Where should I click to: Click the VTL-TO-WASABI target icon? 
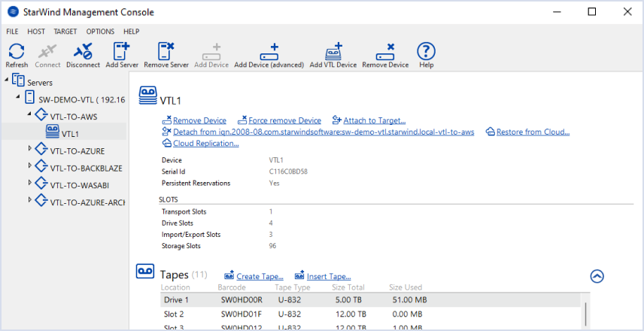[x=42, y=183]
